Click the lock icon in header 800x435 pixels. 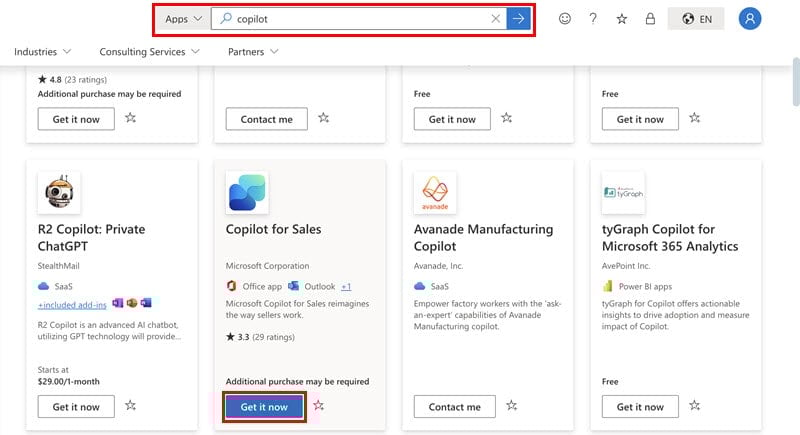[650, 19]
